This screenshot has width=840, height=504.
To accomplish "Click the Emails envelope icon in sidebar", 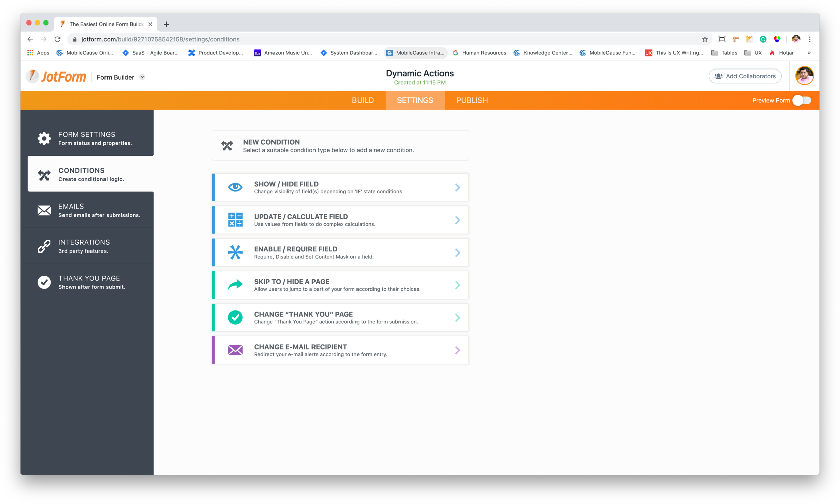I will point(44,211).
